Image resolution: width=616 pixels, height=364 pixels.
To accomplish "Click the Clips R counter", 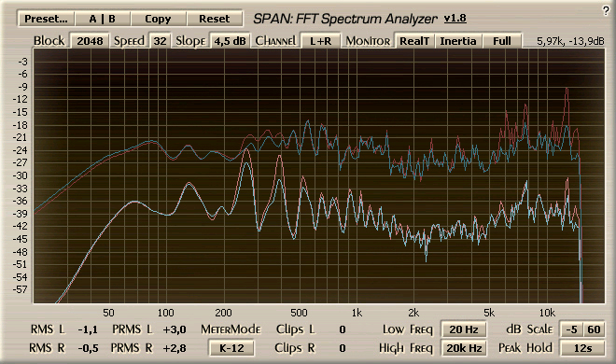I will point(343,348).
